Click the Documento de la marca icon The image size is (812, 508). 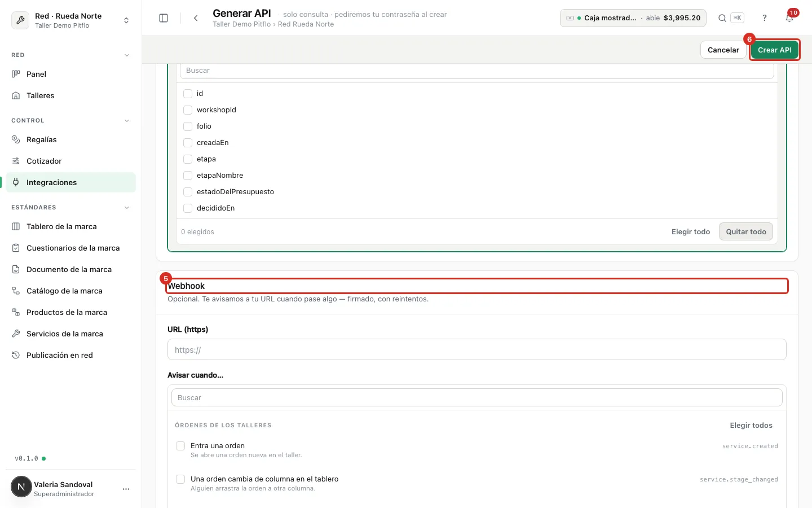pos(16,269)
